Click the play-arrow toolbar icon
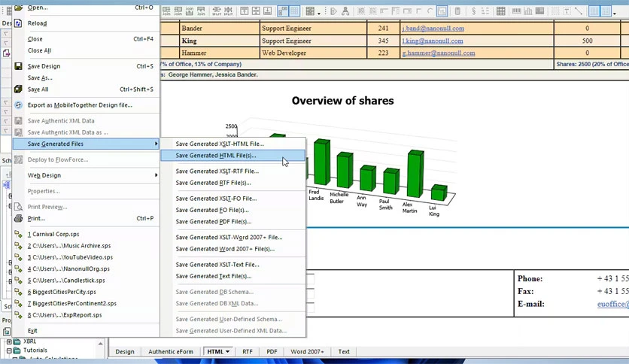Viewport: 629px width, 364px height. [333, 11]
